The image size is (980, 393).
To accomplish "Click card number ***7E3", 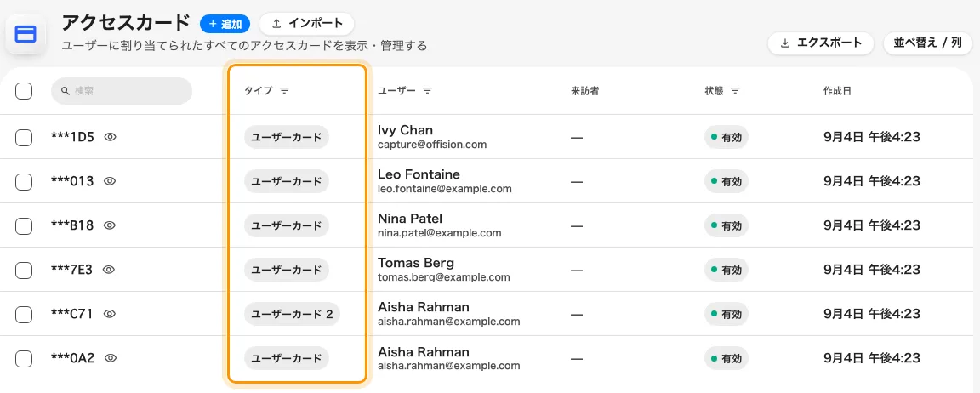I will 71,270.
